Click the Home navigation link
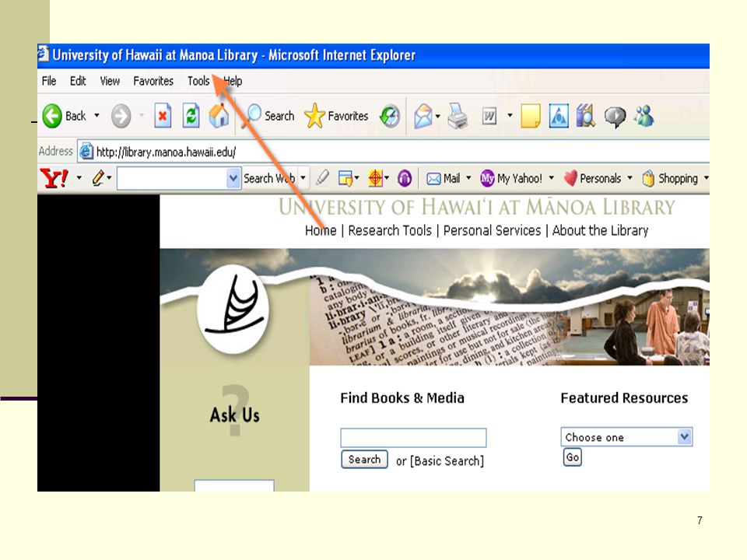 click(x=321, y=230)
